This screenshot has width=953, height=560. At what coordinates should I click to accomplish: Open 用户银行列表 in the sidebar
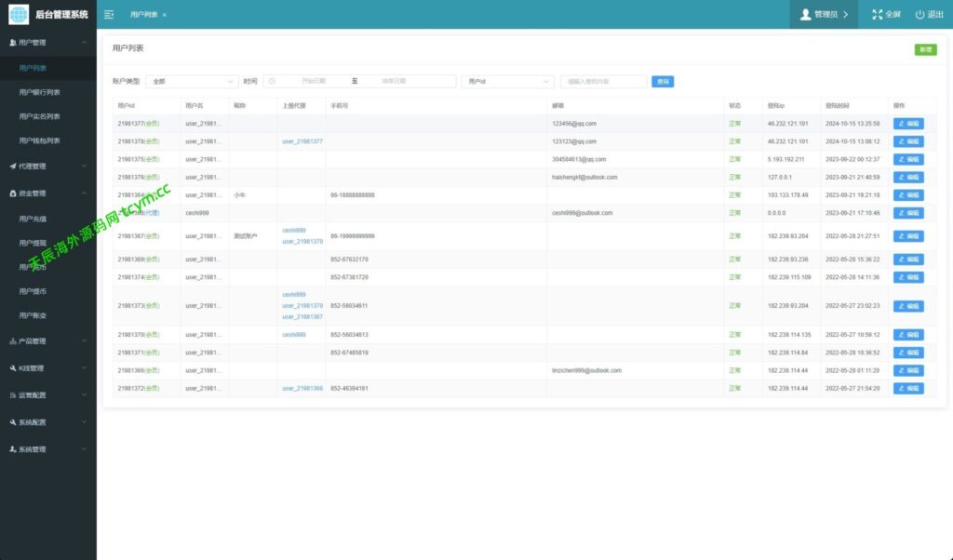40,92
